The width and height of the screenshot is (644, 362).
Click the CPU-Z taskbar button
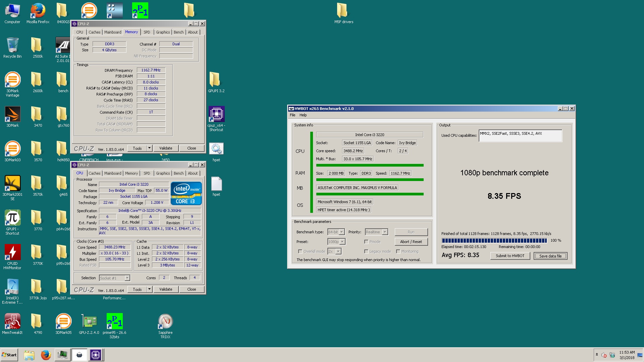(96, 355)
